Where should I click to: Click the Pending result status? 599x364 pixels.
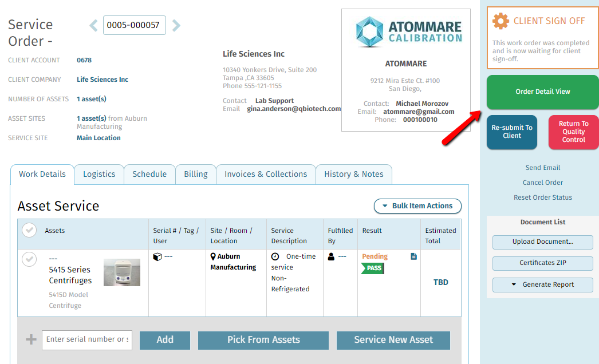375,256
